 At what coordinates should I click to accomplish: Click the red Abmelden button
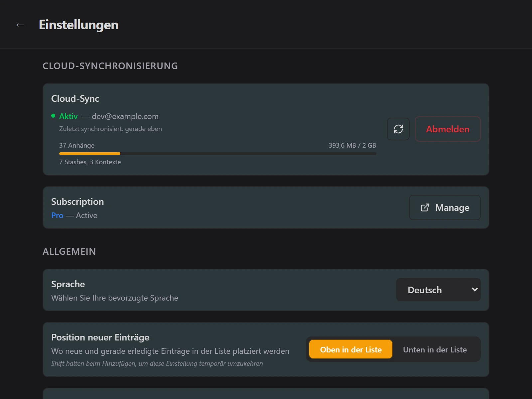[x=448, y=129]
